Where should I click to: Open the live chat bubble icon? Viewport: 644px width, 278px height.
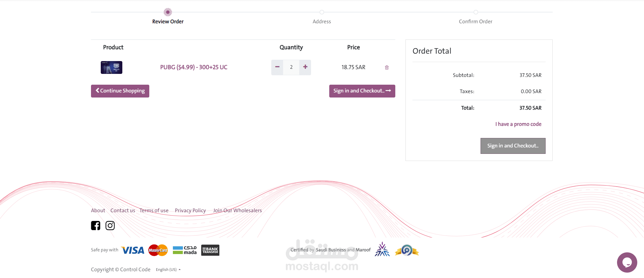click(627, 262)
